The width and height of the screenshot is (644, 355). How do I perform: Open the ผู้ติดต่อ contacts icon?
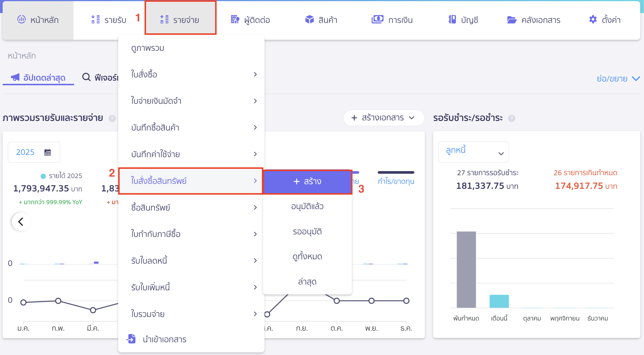pos(235,20)
